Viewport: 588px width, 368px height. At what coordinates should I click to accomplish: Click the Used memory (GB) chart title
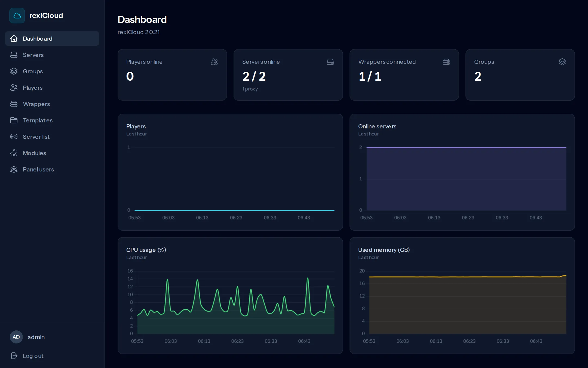pyautogui.click(x=384, y=250)
